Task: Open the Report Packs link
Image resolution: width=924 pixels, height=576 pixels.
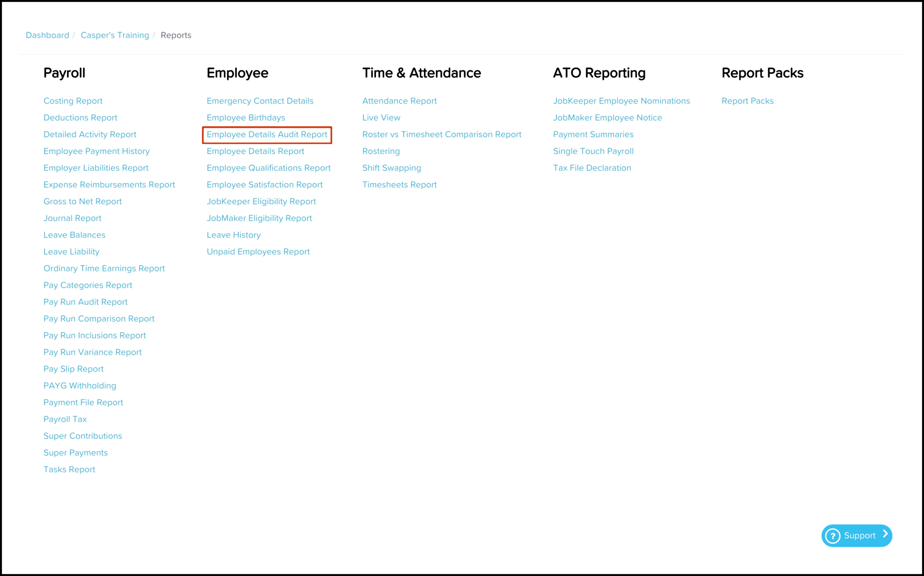Action: pos(747,101)
